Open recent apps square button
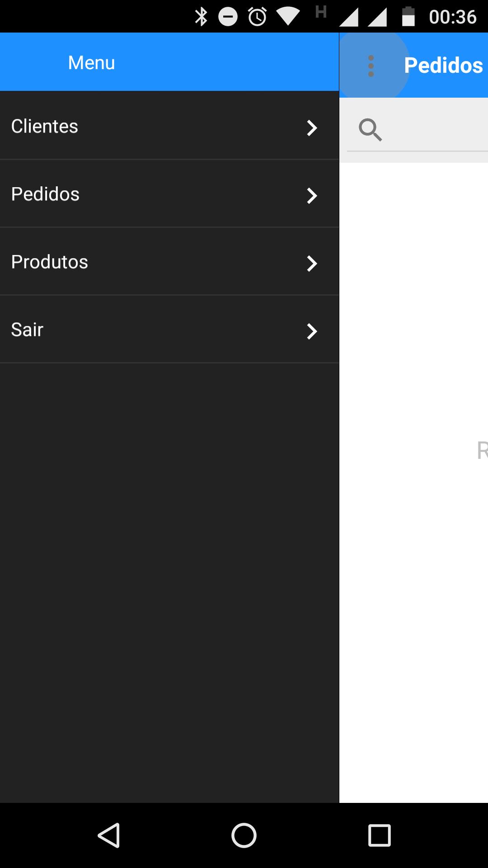Image resolution: width=488 pixels, height=868 pixels. click(x=379, y=835)
